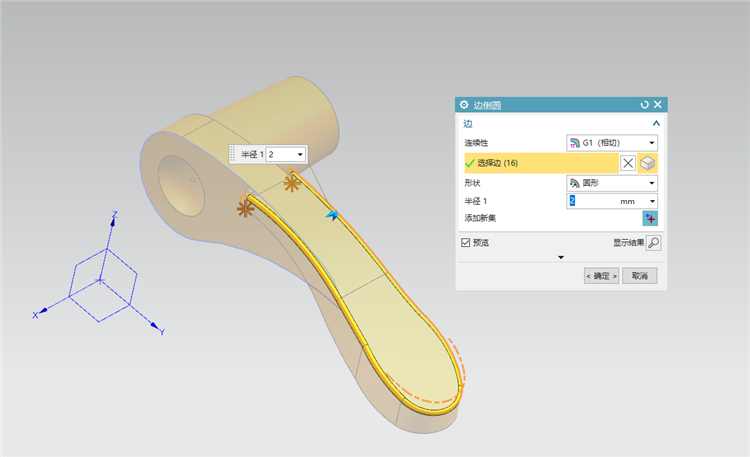Open the 形状 圆形 dropdown
The height and width of the screenshot is (457, 750).
point(612,183)
